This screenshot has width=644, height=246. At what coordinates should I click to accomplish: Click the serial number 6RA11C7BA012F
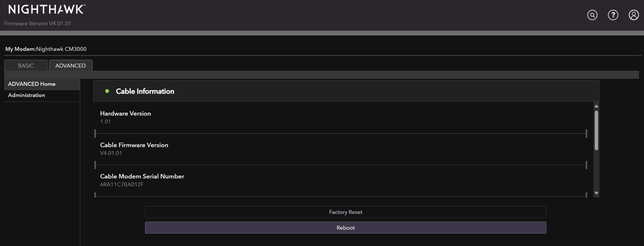pos(122,184)
